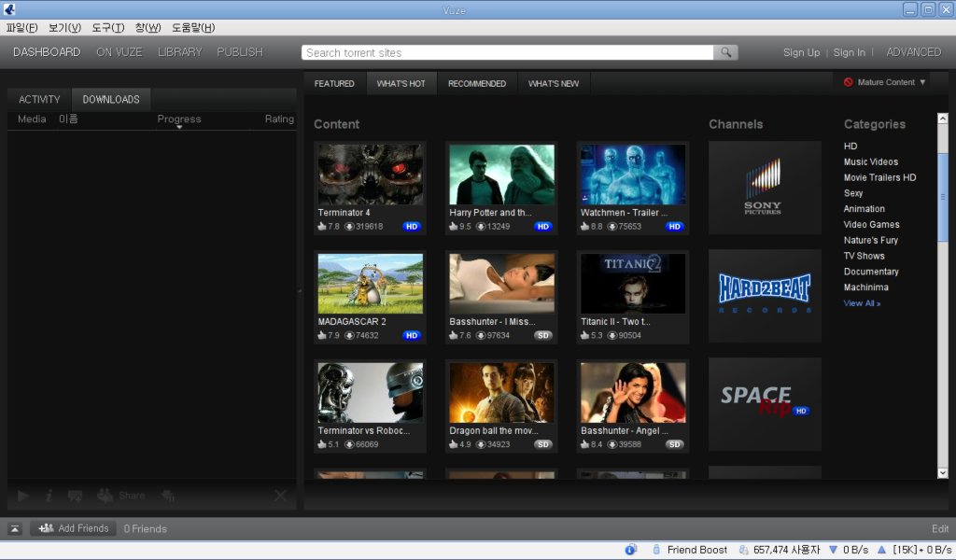This screenshot has width=956, height=560.
Task: Select the RECOMMENDED tab
Action: [x=477, y=83]
